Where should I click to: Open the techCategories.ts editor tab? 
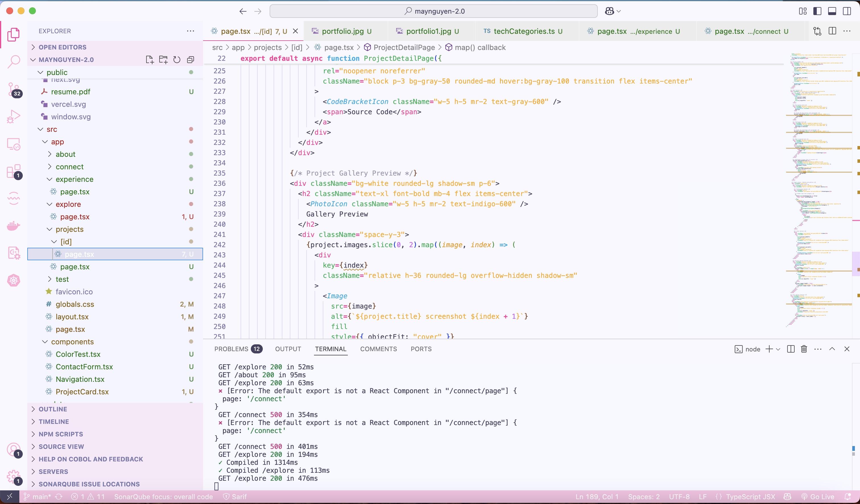[x=524, y=31]
